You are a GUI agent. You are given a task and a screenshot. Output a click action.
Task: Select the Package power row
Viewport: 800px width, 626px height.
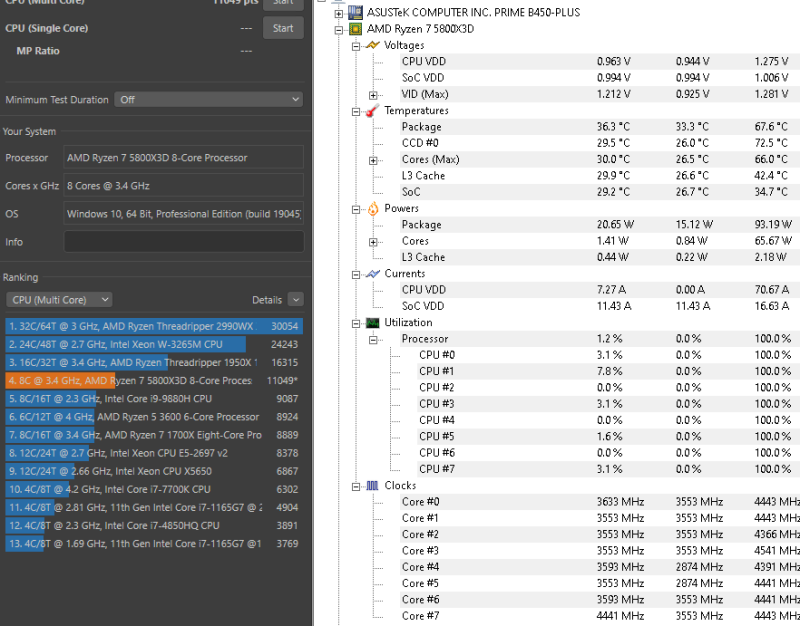point(600,225)
